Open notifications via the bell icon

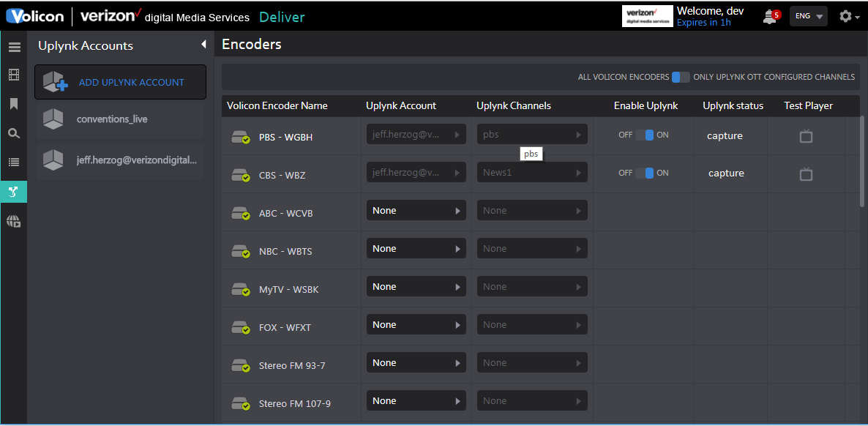768,15
